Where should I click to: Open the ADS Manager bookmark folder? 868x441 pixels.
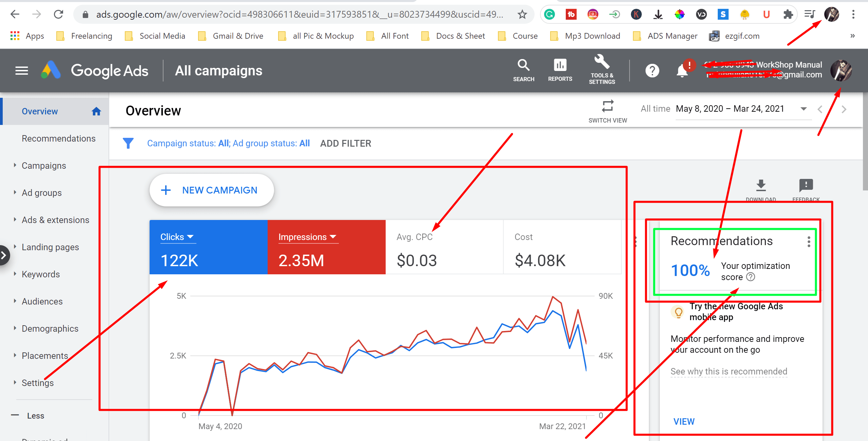click(x=665, y=36)
